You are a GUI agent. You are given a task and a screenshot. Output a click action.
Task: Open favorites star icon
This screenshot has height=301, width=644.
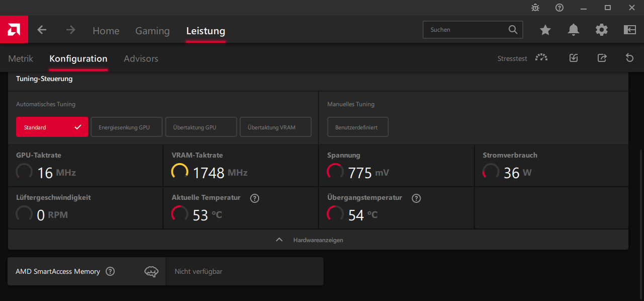coord(545,30)
